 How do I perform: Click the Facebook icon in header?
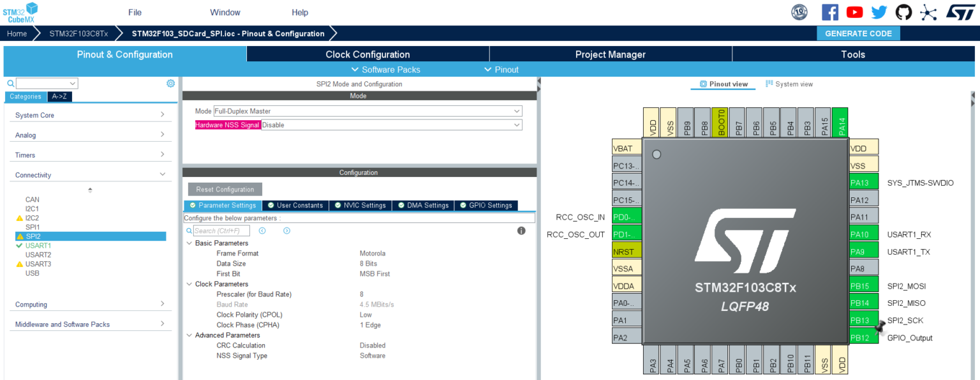[x=829, y=12]
